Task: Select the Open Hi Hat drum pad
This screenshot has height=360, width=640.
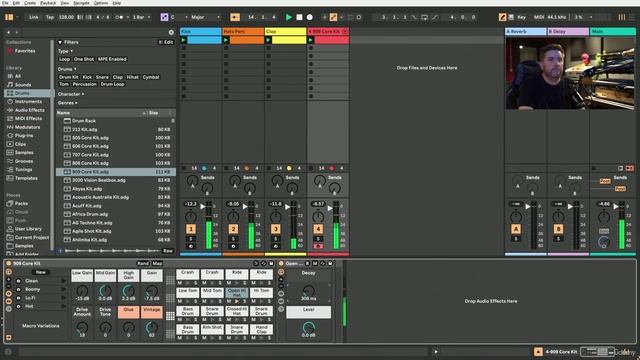Action: pos(237,292)
